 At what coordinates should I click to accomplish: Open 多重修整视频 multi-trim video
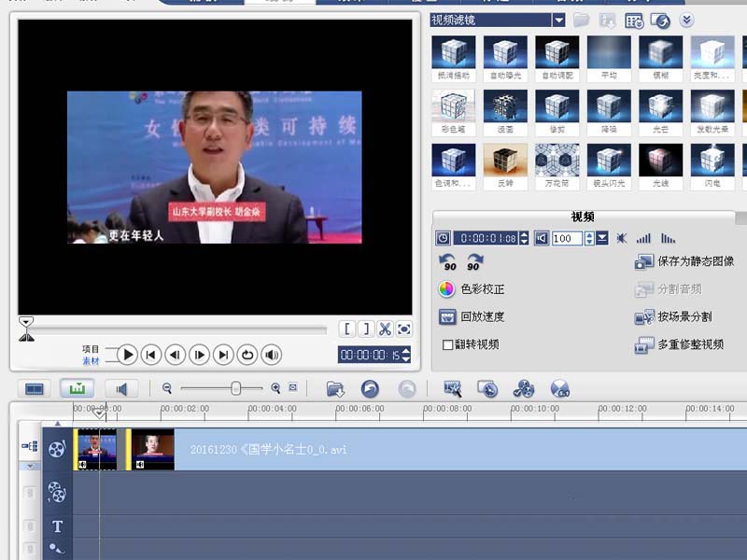click(679, 344)
